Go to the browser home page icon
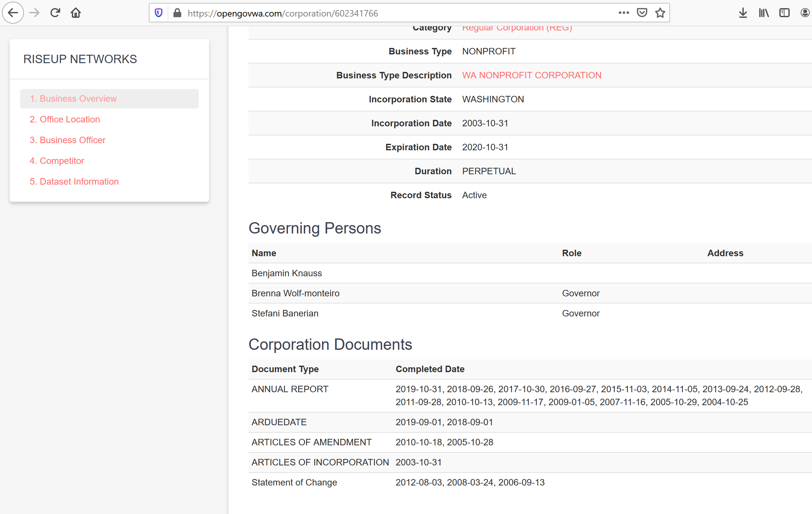 click(x=75, y=13)
